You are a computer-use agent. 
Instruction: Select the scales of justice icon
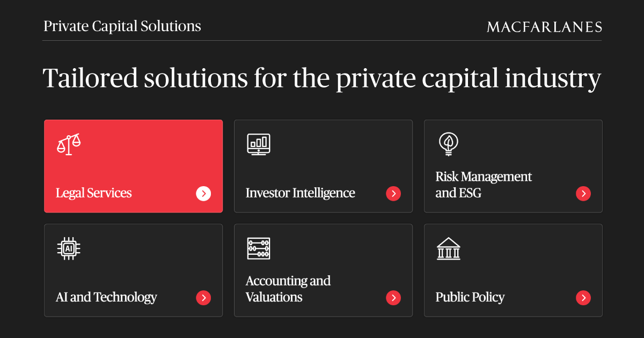coord(68,144)
